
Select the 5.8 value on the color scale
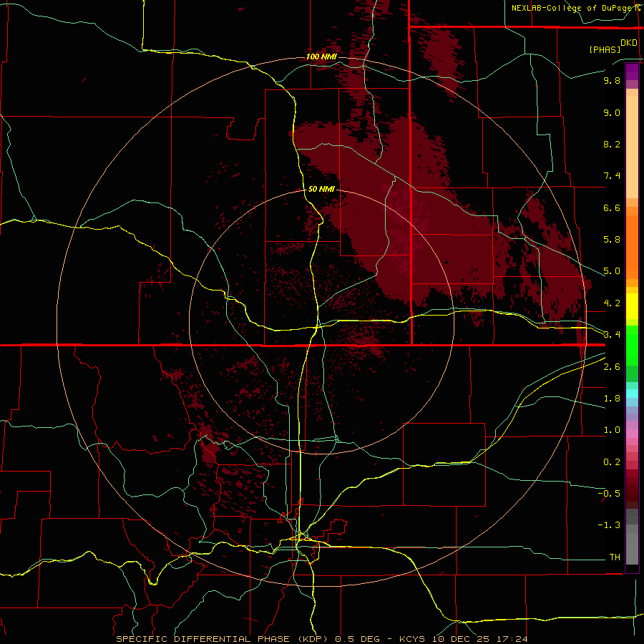tap(612, 240)
